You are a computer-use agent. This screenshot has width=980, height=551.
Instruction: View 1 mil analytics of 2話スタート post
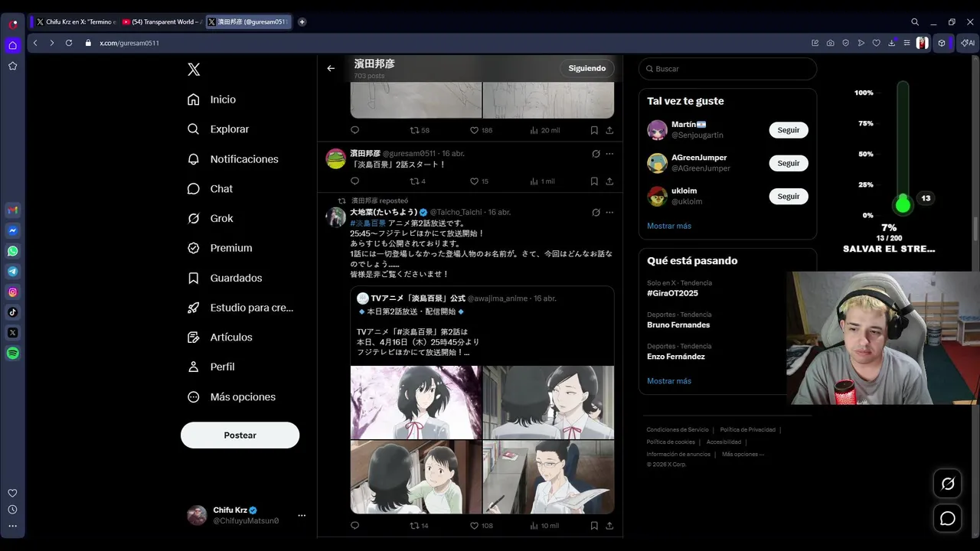click(x=542, y=181)
